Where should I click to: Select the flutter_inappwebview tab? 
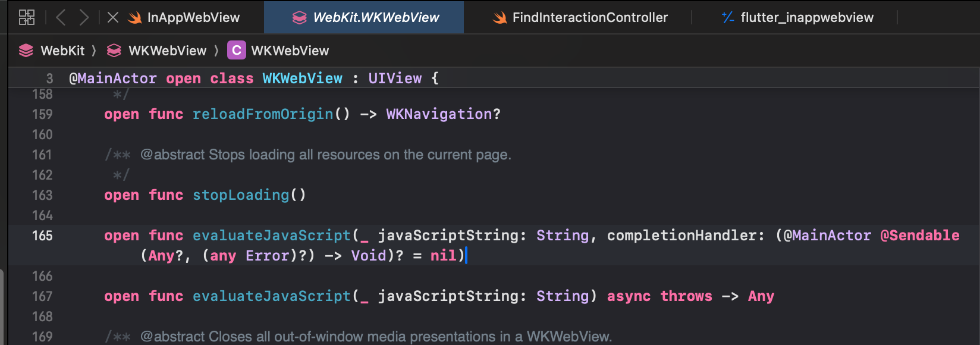807,18
